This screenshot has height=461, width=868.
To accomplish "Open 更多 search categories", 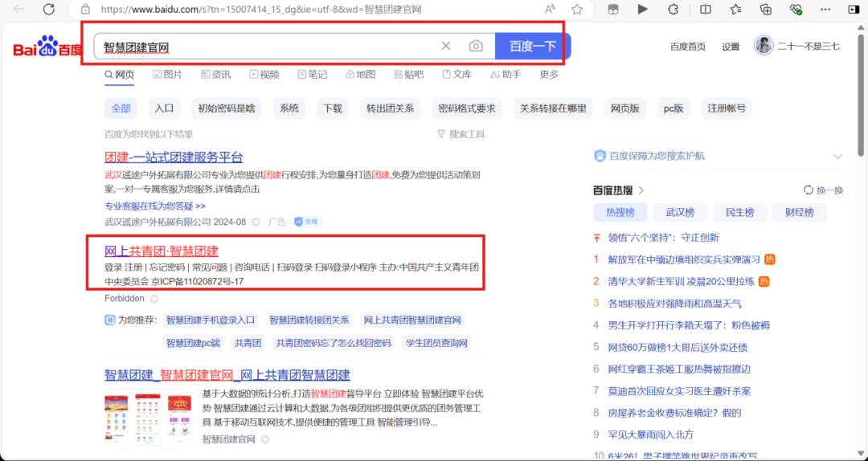I will [x=549, y=74].
